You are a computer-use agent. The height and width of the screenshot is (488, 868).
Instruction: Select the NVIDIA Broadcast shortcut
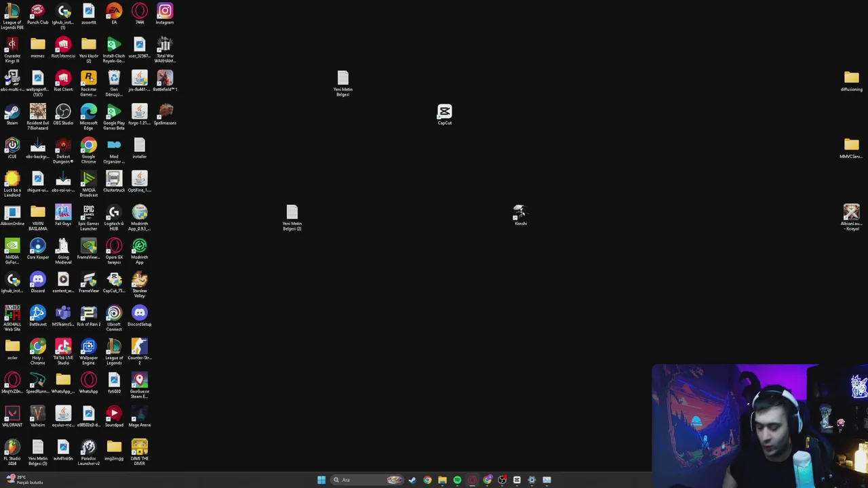click(x=89, y=184)
